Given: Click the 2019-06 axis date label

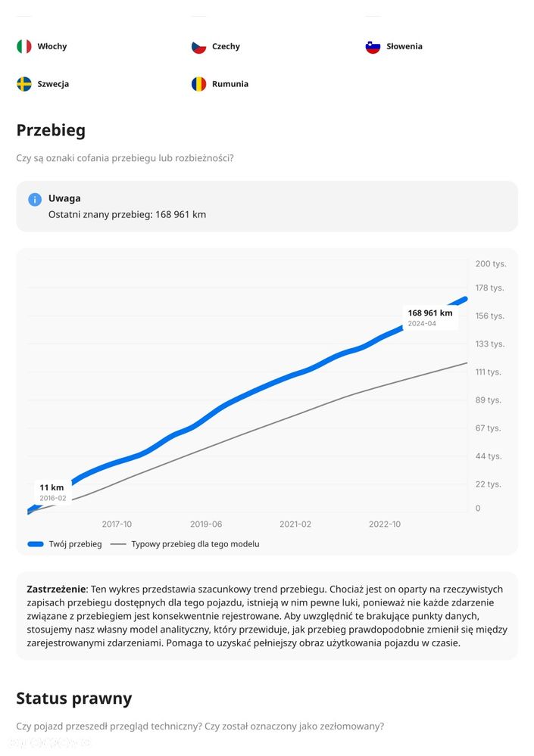Looking at the screenshot, I should tap(206, 524).
